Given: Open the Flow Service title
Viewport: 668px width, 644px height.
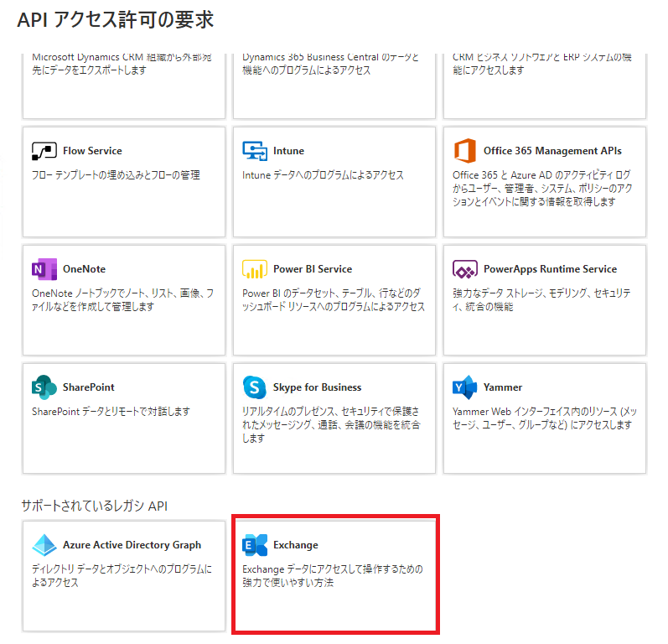Looking at the screenshot, I should pos(92,151).
